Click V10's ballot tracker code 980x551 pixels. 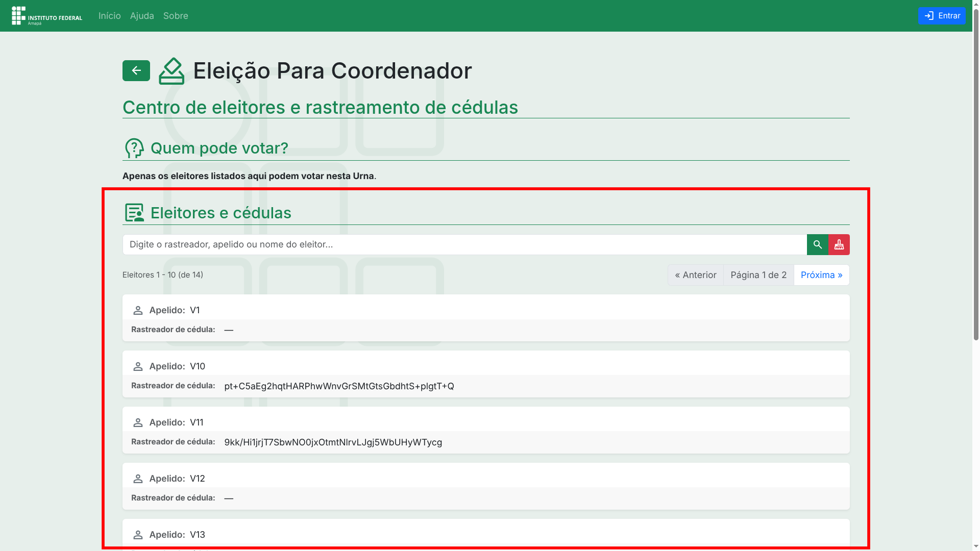pyautogui.click(x=339, y=386)
